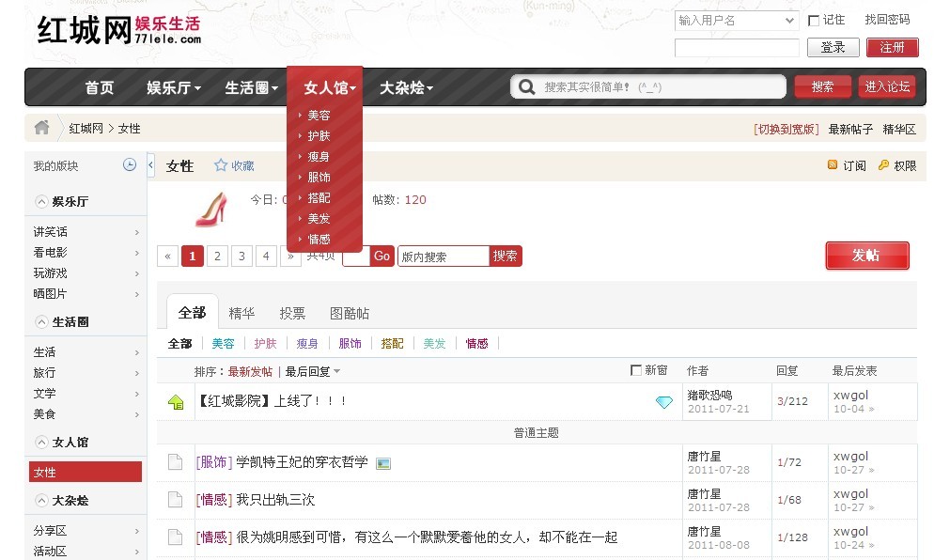Image resolution: width=950 pixels, height=560 pixels.
Task: Click the page icon of the 很为姚明感到可惜 thread
Action: [x=175, y=537]
